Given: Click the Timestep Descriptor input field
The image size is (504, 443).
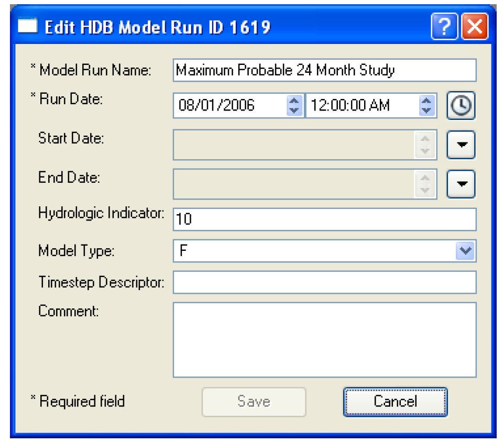Looking at the screenshot, I should [x=324, y=283].
